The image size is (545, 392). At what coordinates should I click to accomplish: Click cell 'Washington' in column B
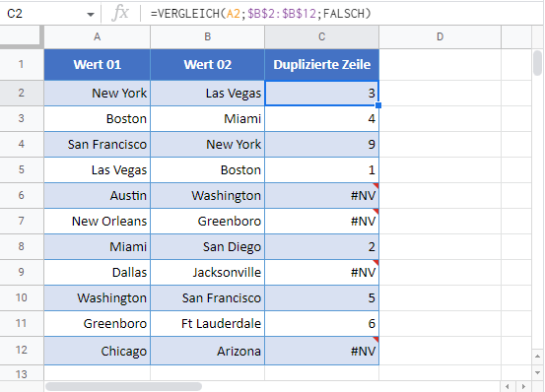208,195
